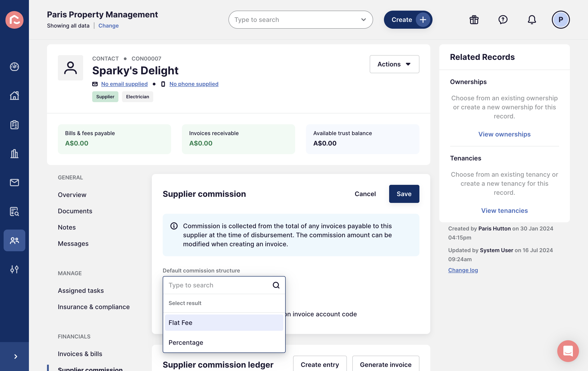Click the plus icon in Create button

click(423, 20)
